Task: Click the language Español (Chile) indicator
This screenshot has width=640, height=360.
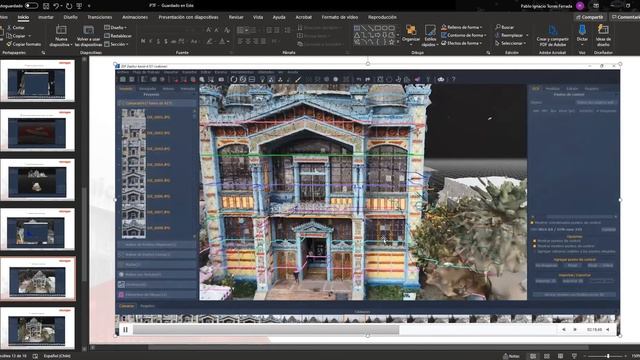Action: (x=57, y=356)
